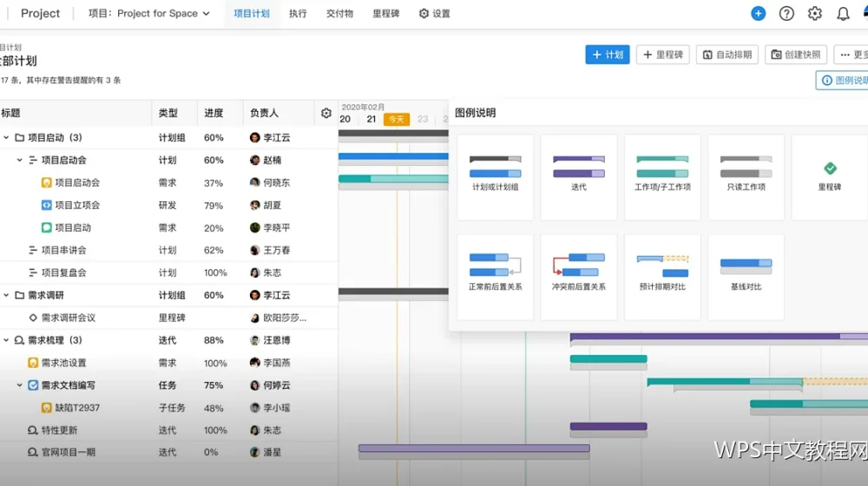This screenshot has height=486, width=868.
Task: Click the 需求文档编写 task check icon
Action: click(33, 384)
